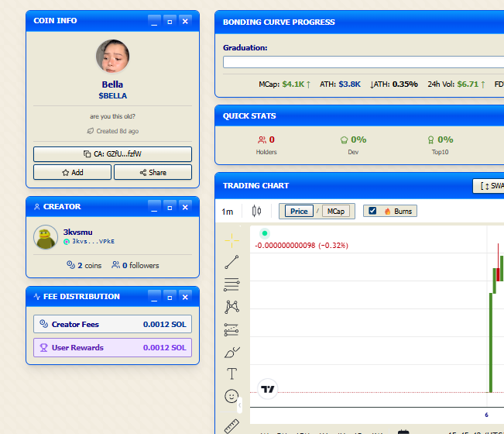
Task: Click the Add to watchlist button
Action: (x=72, y=172)
